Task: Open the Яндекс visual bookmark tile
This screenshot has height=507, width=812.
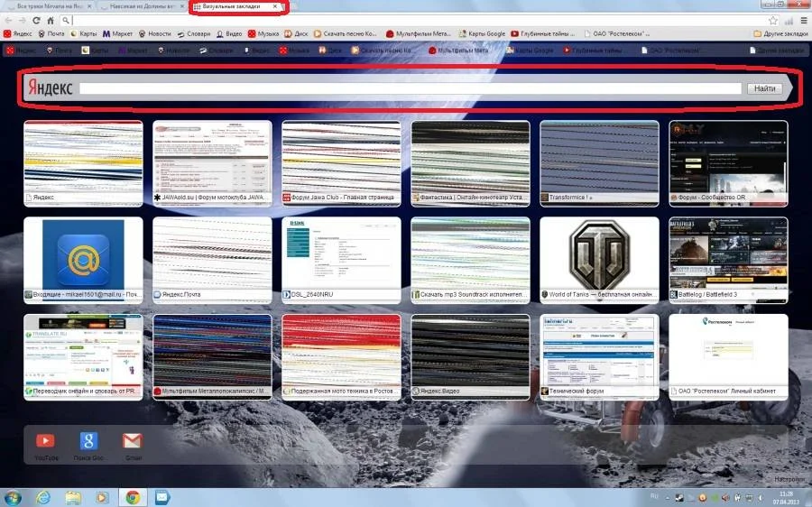Action: (x=83, y=163)
